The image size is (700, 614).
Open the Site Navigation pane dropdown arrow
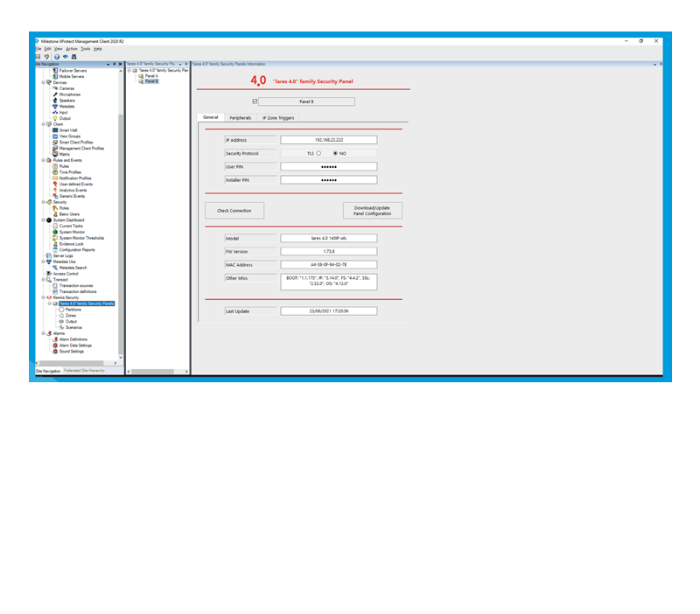coord(108,64)
